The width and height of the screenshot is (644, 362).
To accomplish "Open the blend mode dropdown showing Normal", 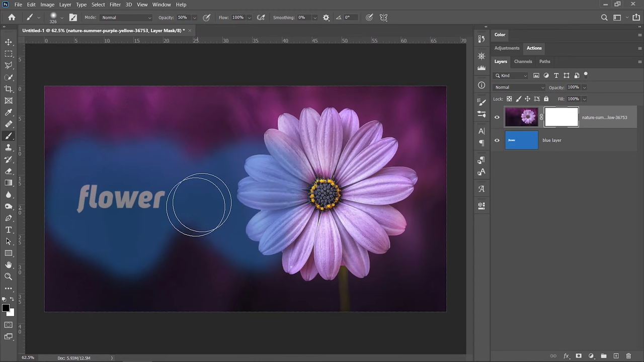I will coord(518,87).
